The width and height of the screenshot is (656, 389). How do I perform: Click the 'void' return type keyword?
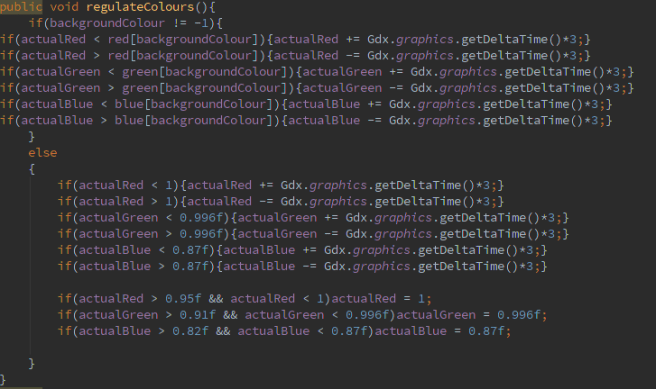click(64, 7)
